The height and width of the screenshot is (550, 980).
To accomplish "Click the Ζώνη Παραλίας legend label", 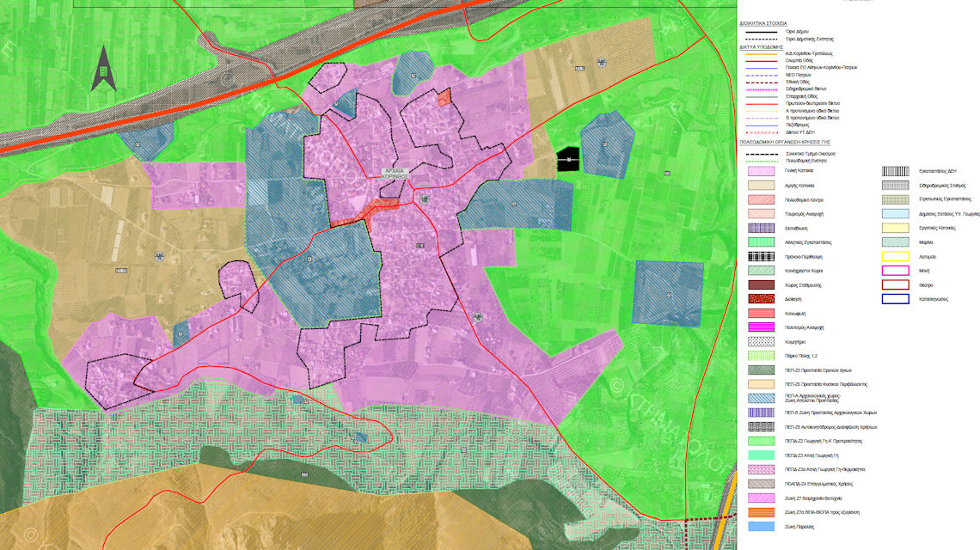I will [799, 527].
